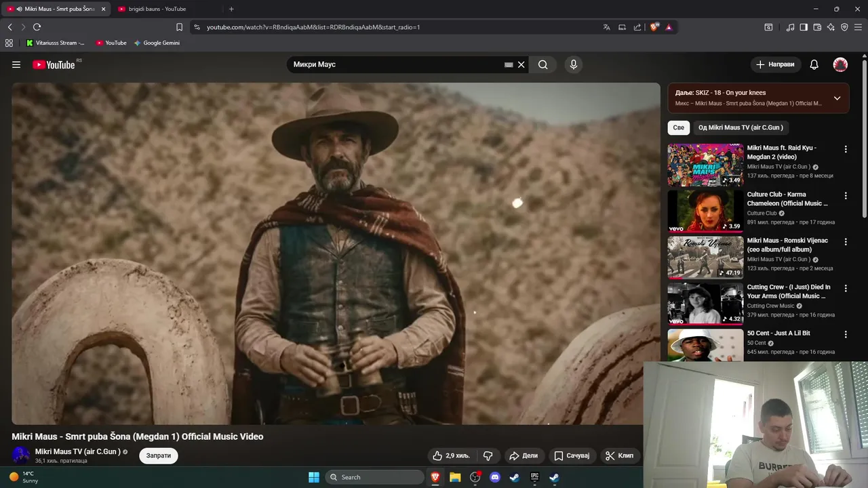Focus the search field with Микри Маус
This screenshot has width=868, height=488.
click(x=397, y=64)
